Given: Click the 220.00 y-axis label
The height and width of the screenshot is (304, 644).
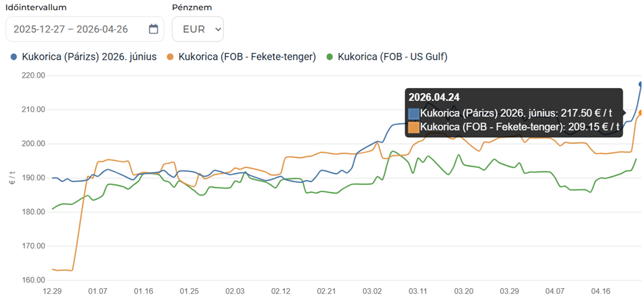Looking at the screenshot, I should 32,75.
